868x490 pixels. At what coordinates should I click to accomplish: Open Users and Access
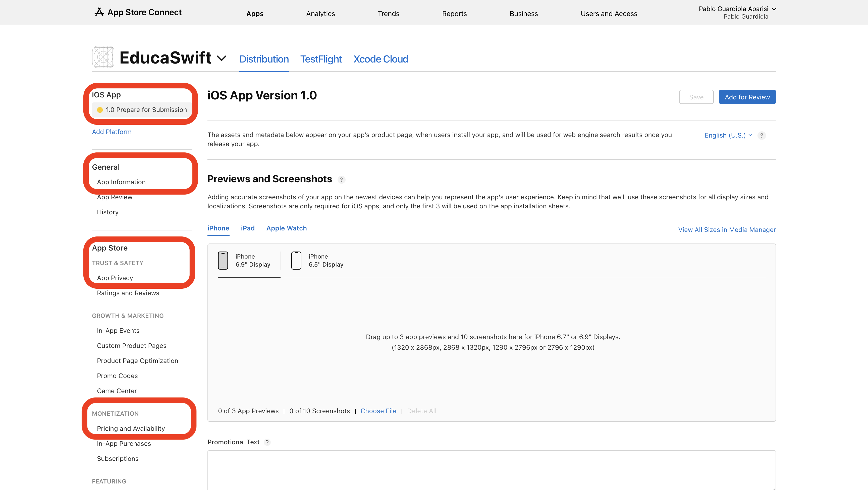pos(609,14)
